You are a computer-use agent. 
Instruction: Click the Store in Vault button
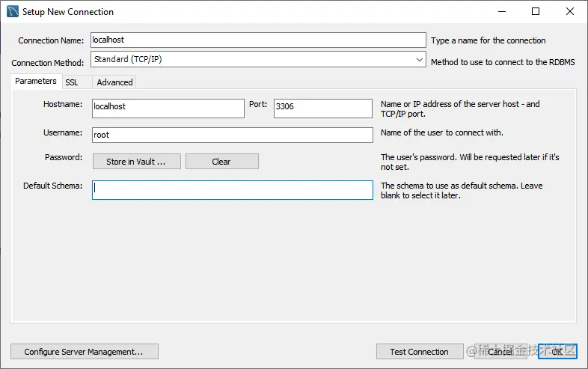tap(136, 162)
